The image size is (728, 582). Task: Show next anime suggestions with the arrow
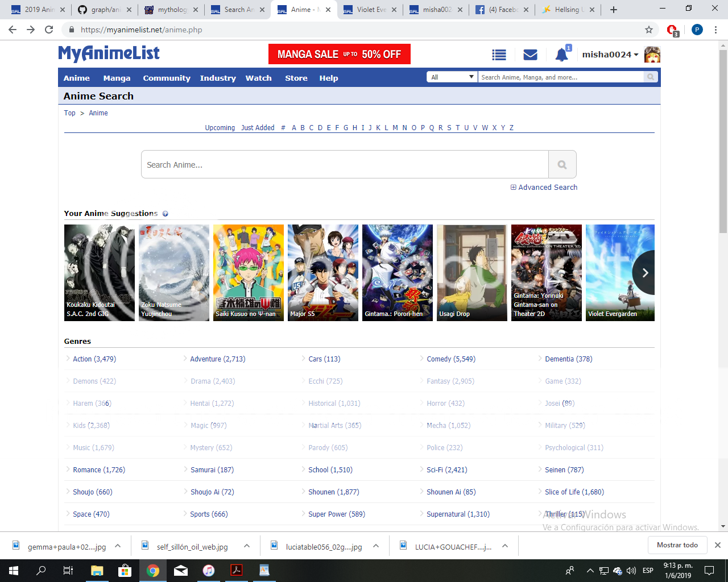[645, 273]
